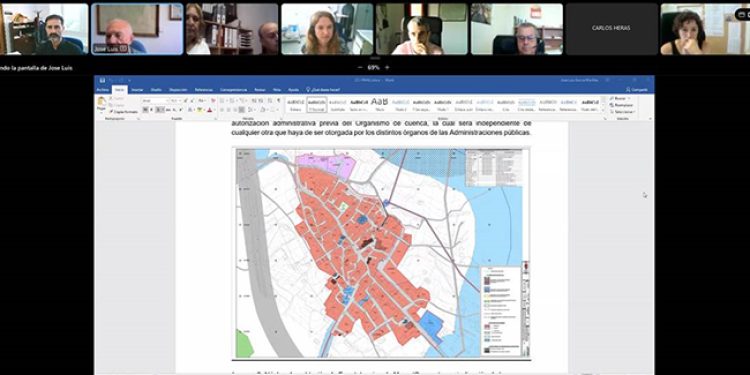Open the Archivo tab
Viewport: 750px width, 375px height.
click(102, 89)
